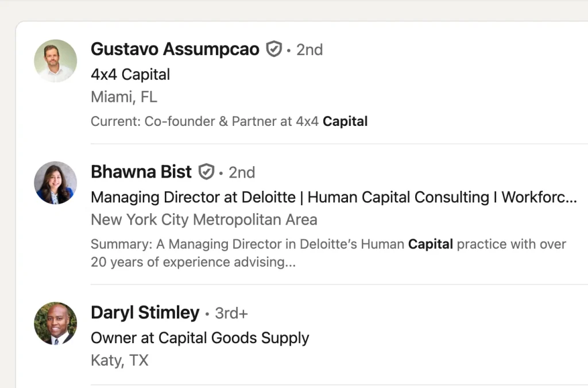The height and width of the screenshot is (388, 588).
Task: Click the Managing Director at Deloitte headline
Action: pos(333,197)
